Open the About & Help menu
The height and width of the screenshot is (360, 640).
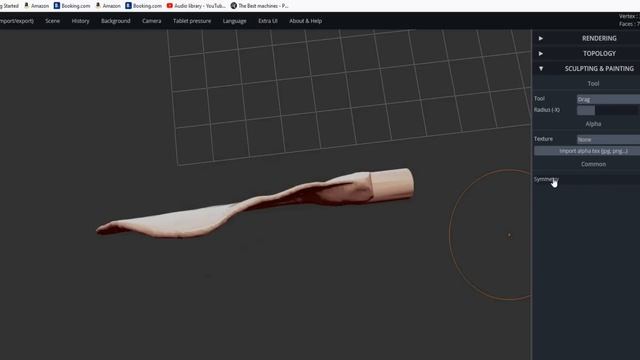(x=305, y=21)
